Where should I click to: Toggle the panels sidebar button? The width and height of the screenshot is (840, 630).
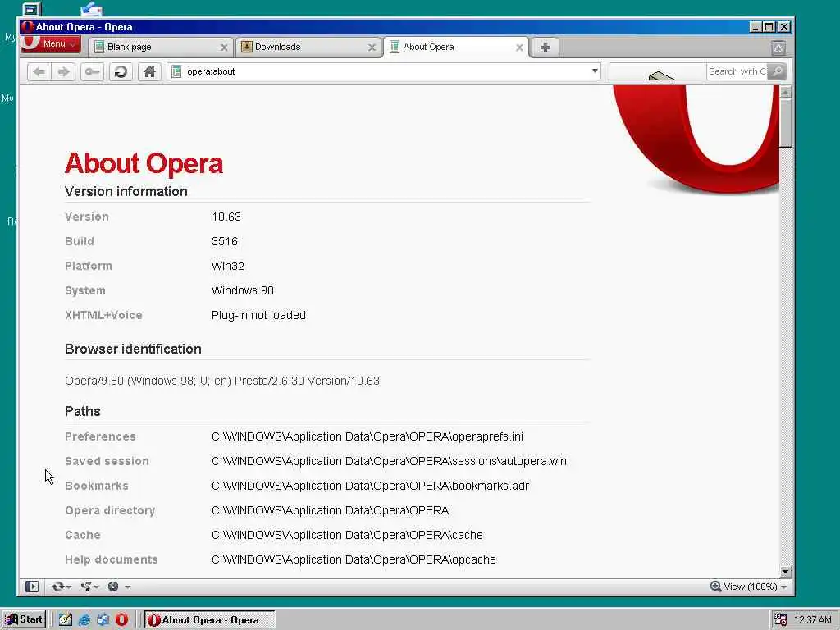pyautogui.click(x=32, y=587)
